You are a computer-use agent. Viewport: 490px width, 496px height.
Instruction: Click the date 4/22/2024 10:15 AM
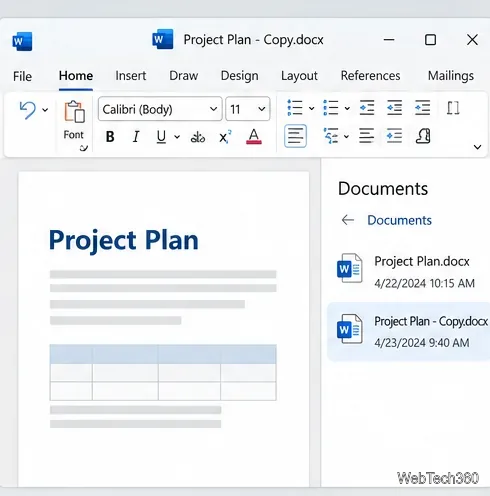click(x=424, y=283)
